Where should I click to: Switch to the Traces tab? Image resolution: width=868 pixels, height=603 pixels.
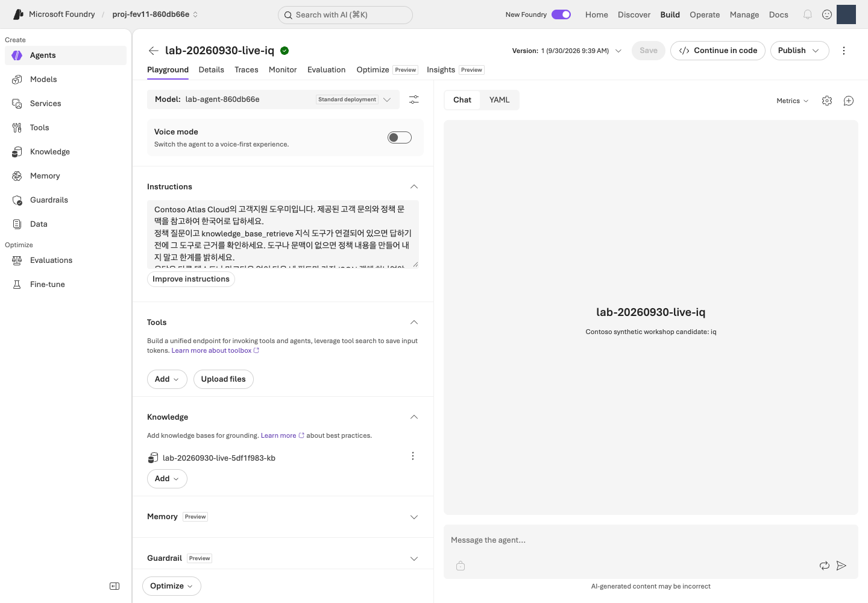(x=247, y=70)
